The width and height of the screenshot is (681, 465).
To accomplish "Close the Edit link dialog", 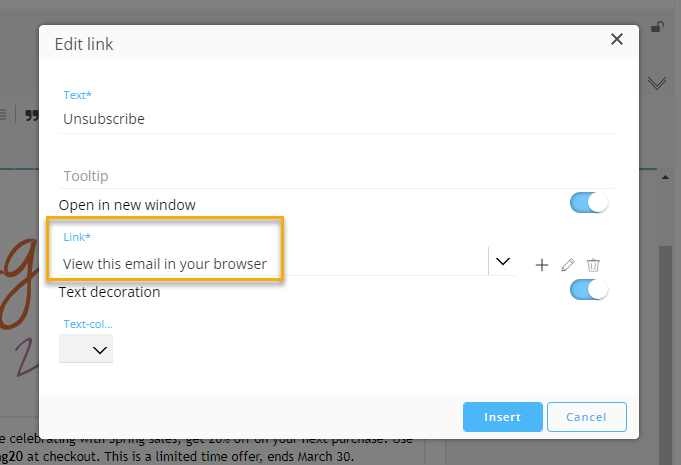I will pyautogui.click(x=616, y=39).
